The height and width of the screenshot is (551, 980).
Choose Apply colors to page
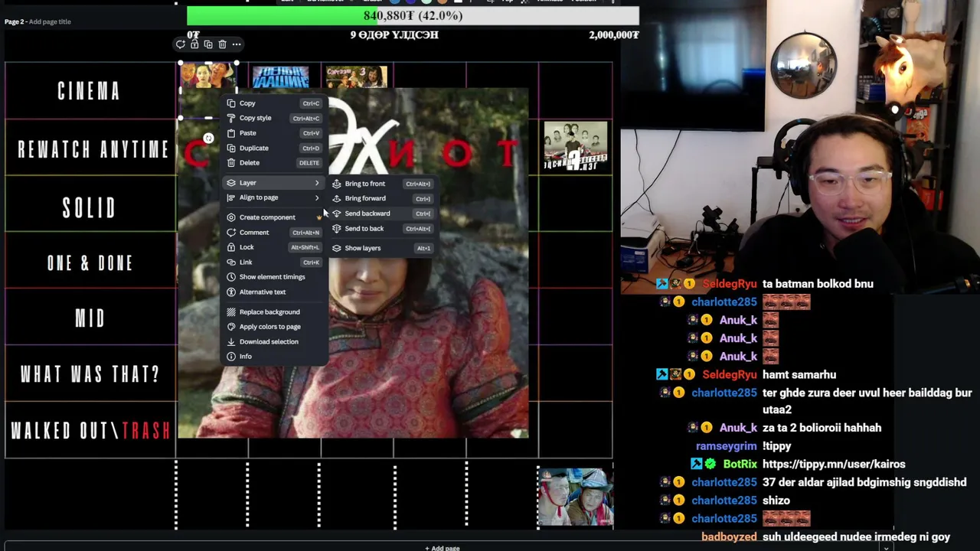tap(275, 327)
